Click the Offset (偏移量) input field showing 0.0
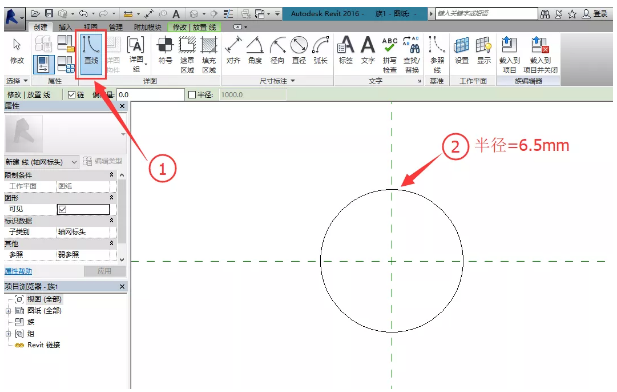This screenshot has width=617, height=392. [150, 94]
